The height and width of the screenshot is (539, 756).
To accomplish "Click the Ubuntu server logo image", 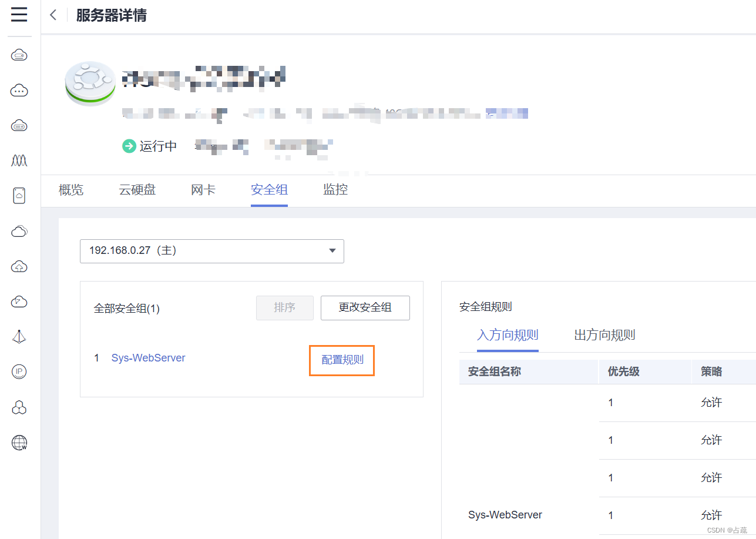I will click(x=90, y=83).
